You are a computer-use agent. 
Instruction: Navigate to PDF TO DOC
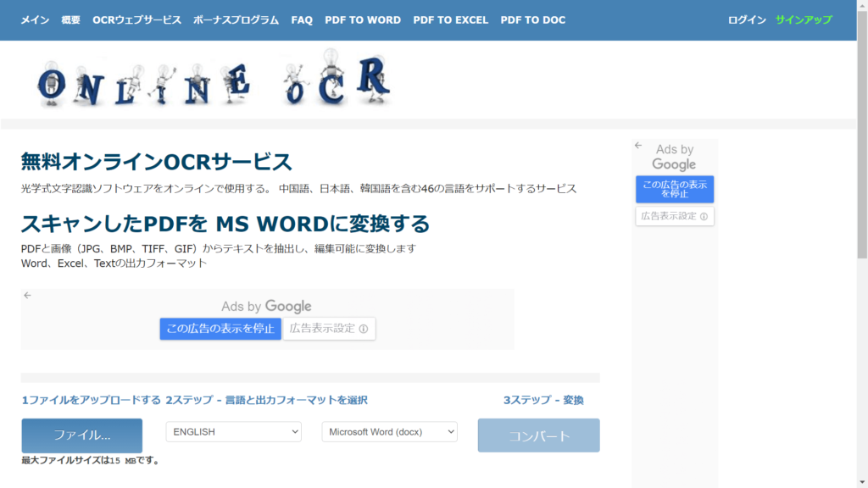[533, 20]
